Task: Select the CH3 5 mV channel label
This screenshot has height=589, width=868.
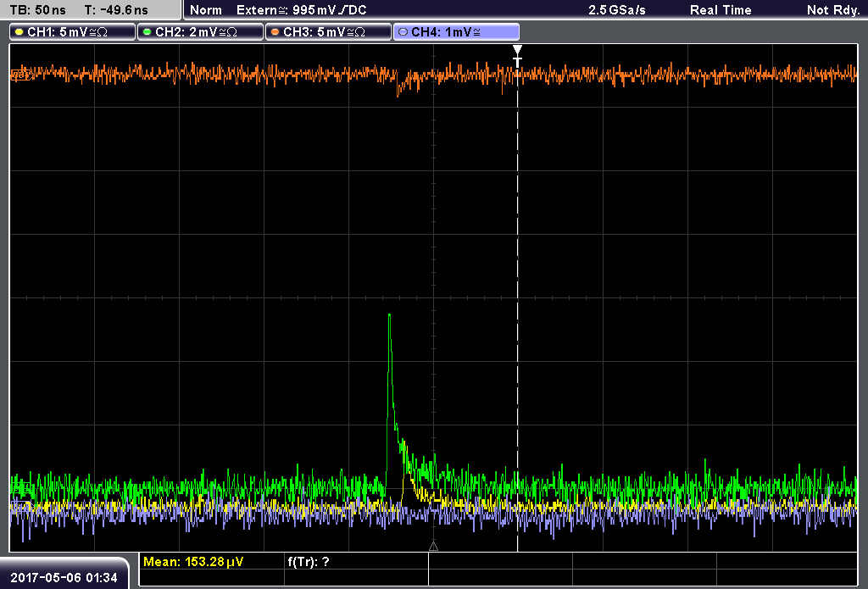Action: click(328, 32)
